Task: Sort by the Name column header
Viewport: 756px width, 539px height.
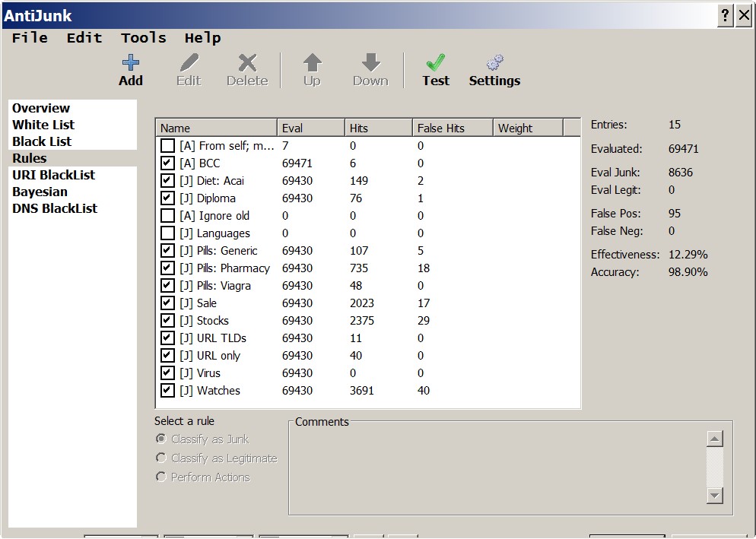Action: tap(217, 128)
